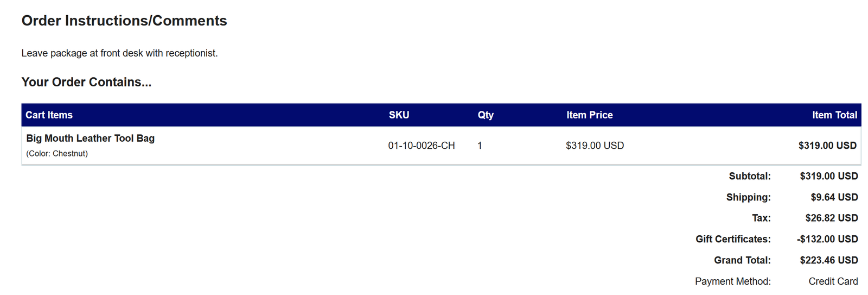Click the Gift Certificates amount -$132.00 USD
This screenshot has height=295, width=868.
click(827, 239)
